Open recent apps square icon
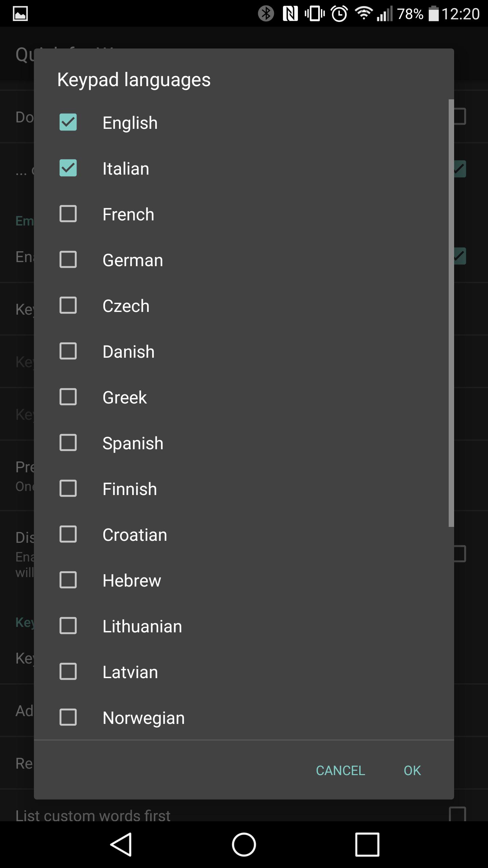The height and width of the screenshot is (868, 488). [x=367, y=844]
